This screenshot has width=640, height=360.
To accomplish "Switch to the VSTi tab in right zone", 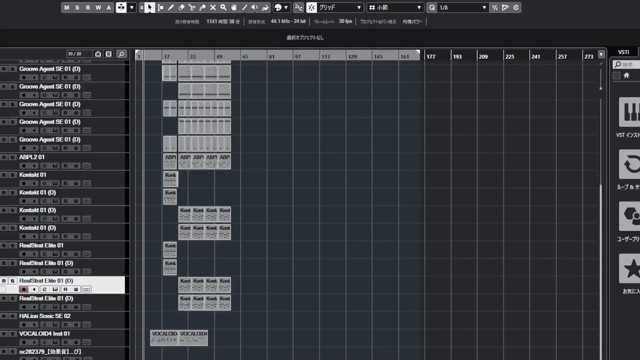I will (x=623, y=52).
